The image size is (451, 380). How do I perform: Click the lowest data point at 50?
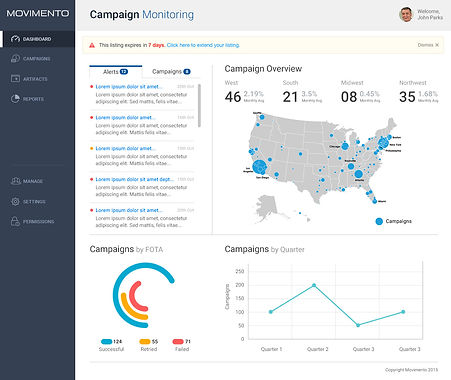[358, 325]
